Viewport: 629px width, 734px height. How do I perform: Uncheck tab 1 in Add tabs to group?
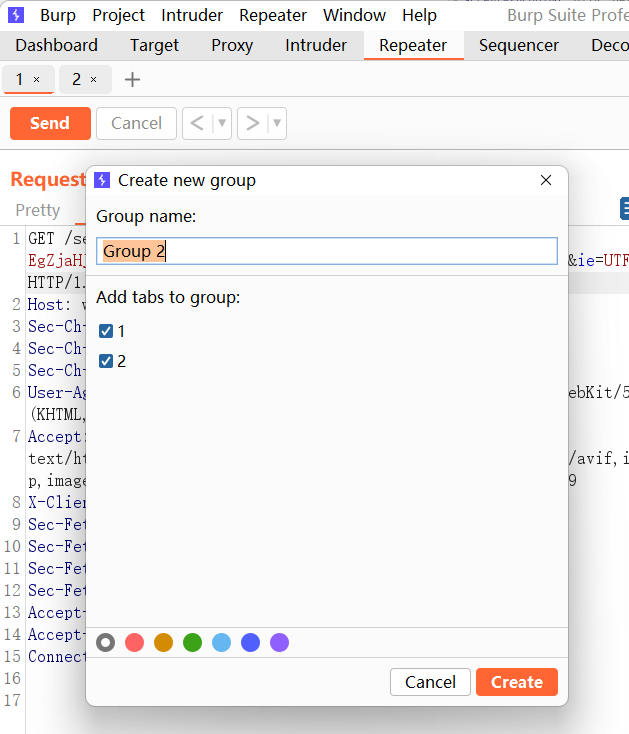point(106,331)
